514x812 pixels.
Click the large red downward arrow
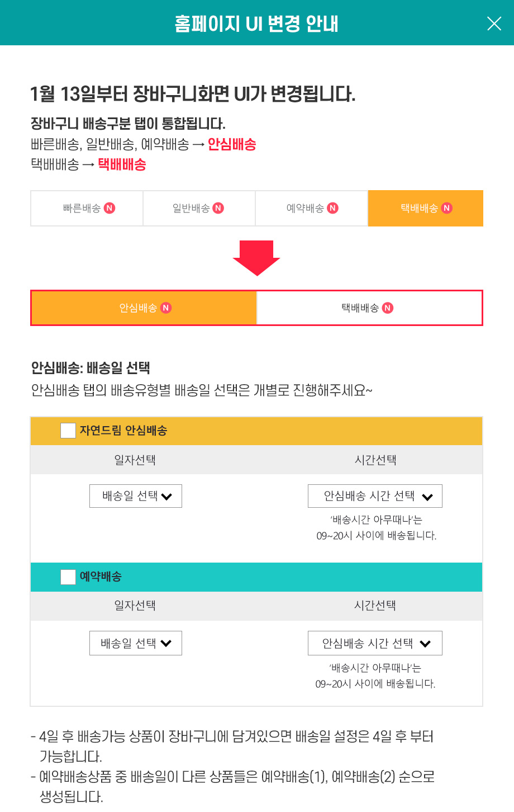256,258
